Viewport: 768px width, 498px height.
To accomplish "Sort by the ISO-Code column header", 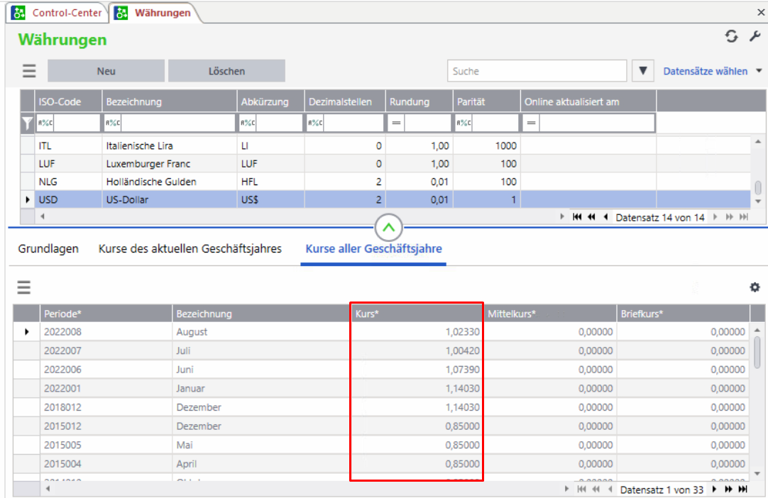I will tap(68, 102).
